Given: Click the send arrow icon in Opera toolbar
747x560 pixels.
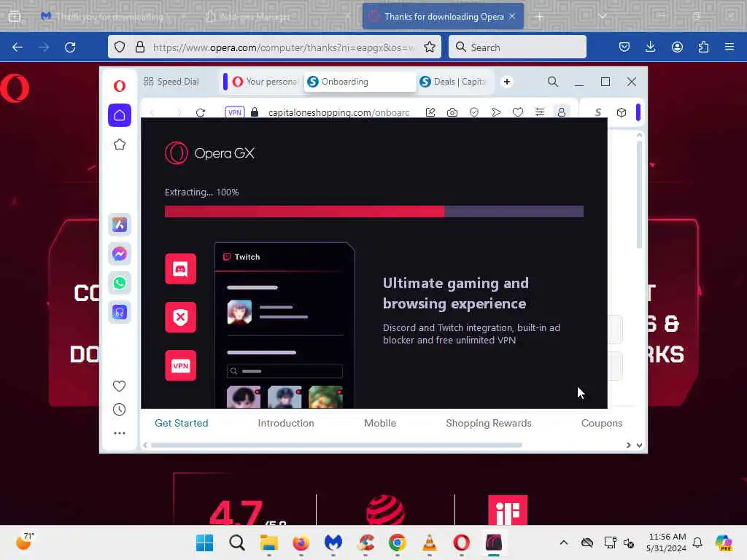Looking at the screenshot, I should coord(496,112).
